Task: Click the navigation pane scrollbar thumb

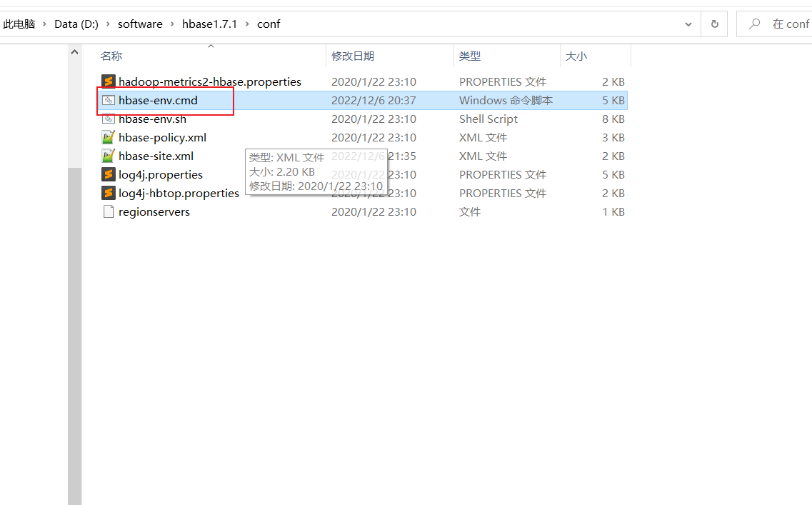Action: [x=74, y=336]
